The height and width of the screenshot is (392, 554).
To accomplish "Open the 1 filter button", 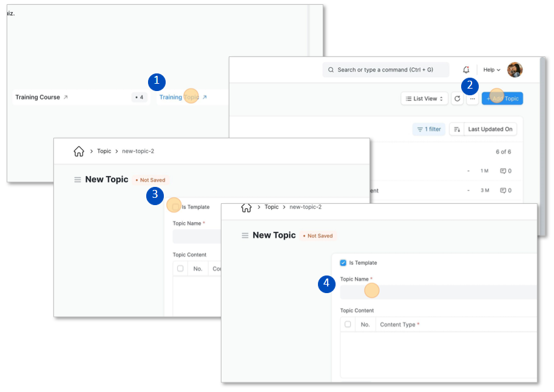I will point(428,129).
